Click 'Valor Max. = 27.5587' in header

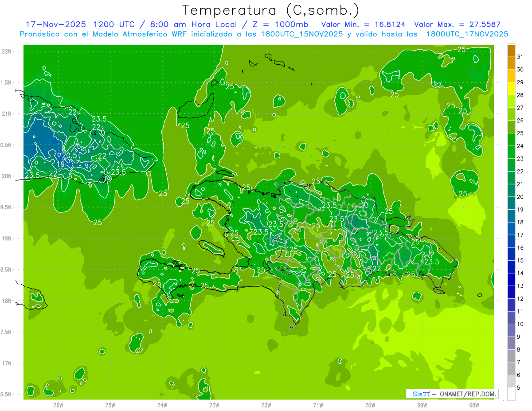(x=458, y=24)
